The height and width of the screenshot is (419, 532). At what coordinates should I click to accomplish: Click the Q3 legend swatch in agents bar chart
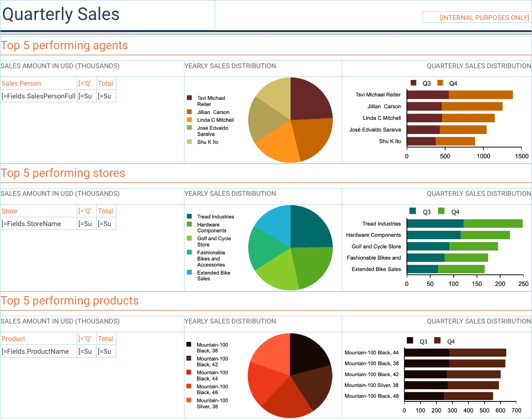click(x=414, y=83)
